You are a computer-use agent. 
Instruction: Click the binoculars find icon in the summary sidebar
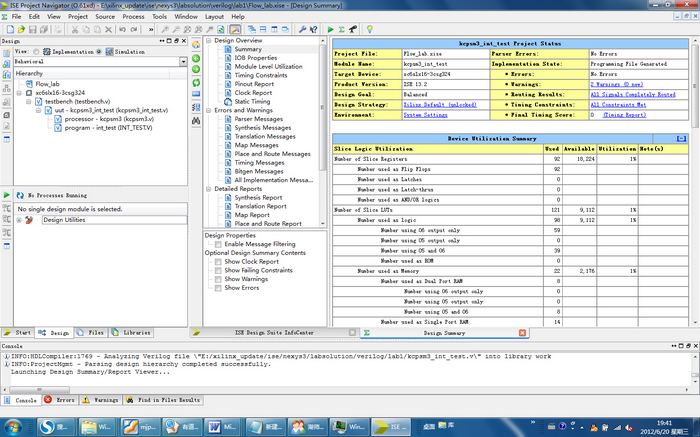click(196, 121)
